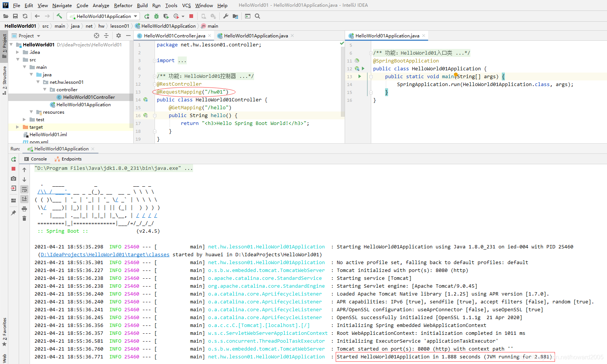Viewport: 607px width, 364px height.
Task: Click the Open folder toolbar icon
Action: [6, 16]
